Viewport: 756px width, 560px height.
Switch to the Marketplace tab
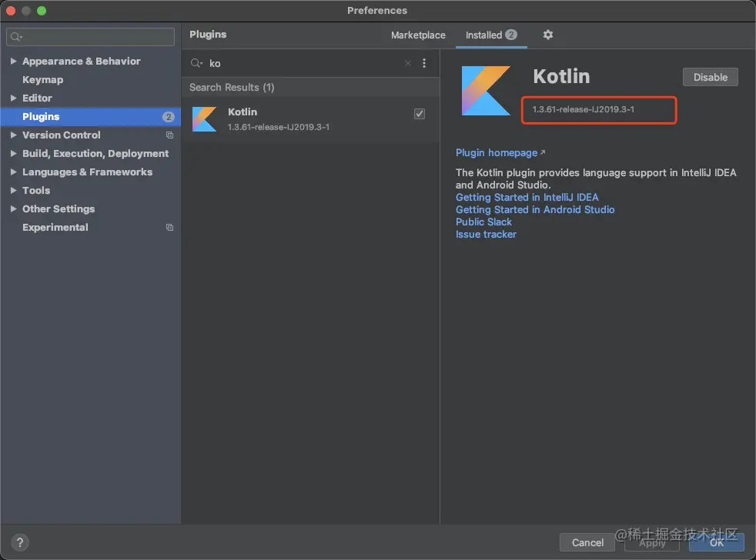(x=418, y=35)
